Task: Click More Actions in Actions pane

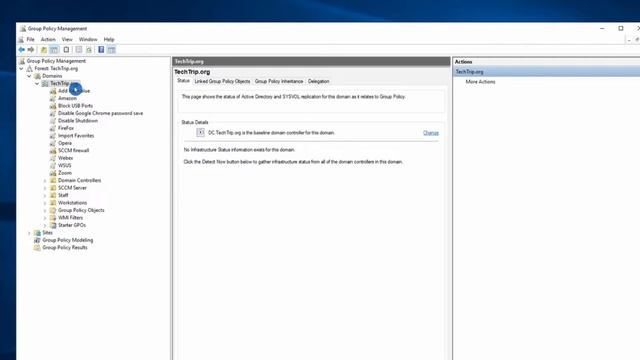Action: pos(480,82)
